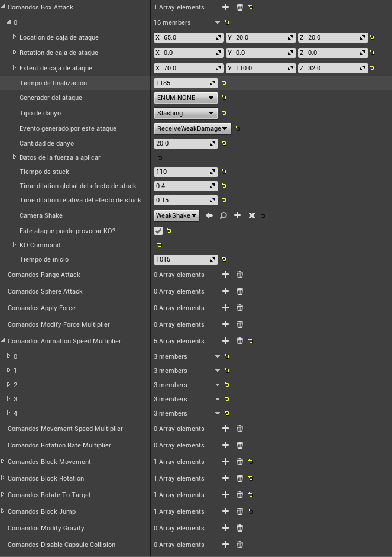Open the ReceiveWeakDamage event dropdown
The width and height of the screenshot is (392, 557).
[x=192, y=128]
